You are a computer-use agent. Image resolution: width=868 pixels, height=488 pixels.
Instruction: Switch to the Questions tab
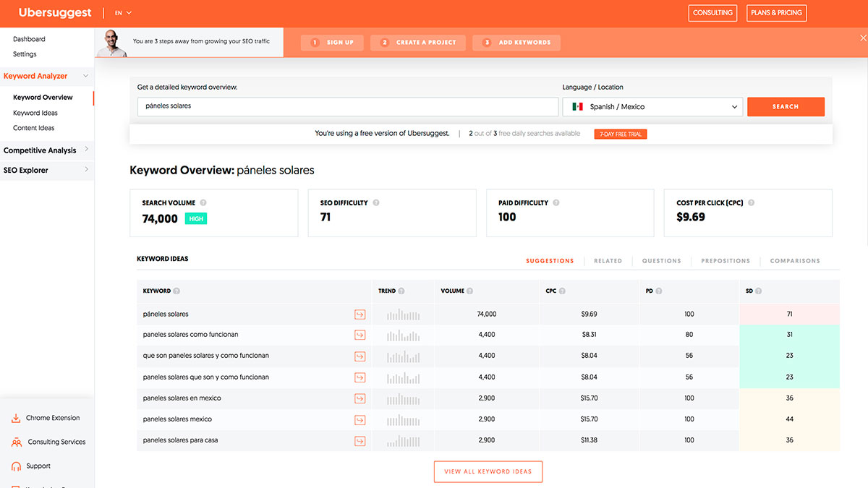(x=661, y=261)
